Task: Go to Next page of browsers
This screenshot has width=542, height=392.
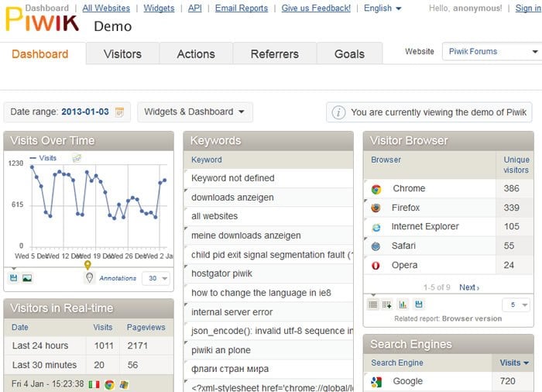Action: [x=469, y=287]
